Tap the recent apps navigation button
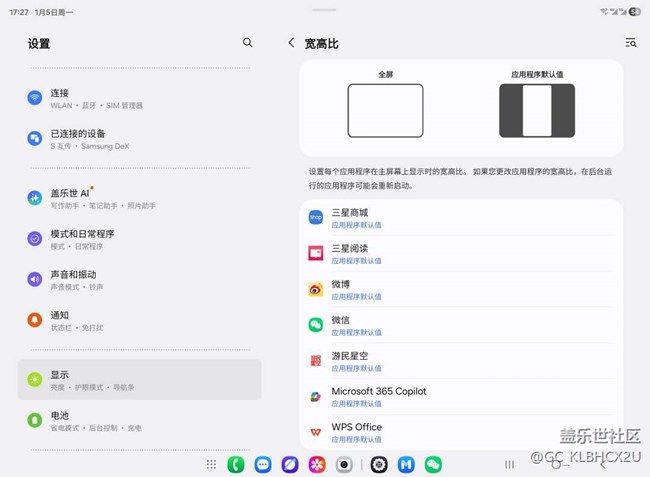The height and width of the screenshot is (477, 650). point(509,464)
